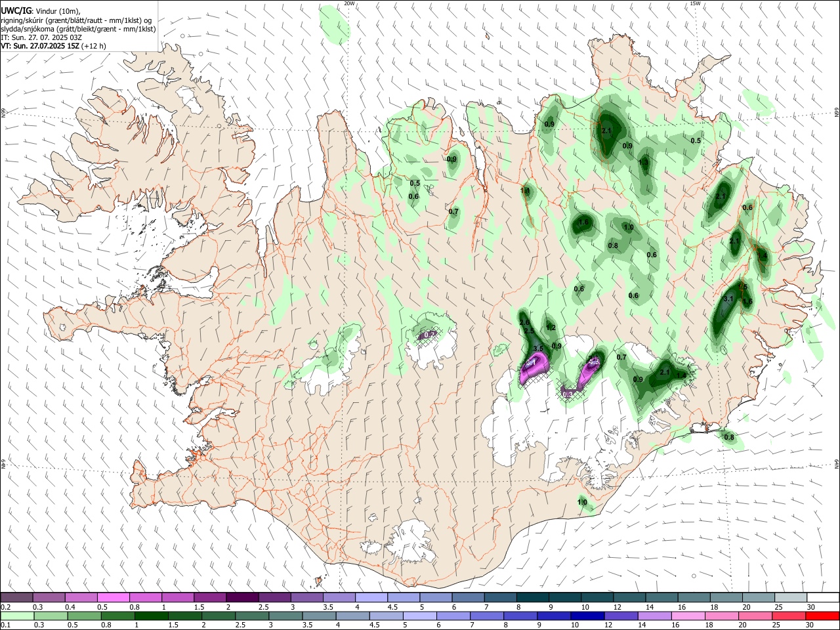The image size is (840, 630).
Task: Click the '3.1' precipitation value on the map
Action: click(728, 299)
